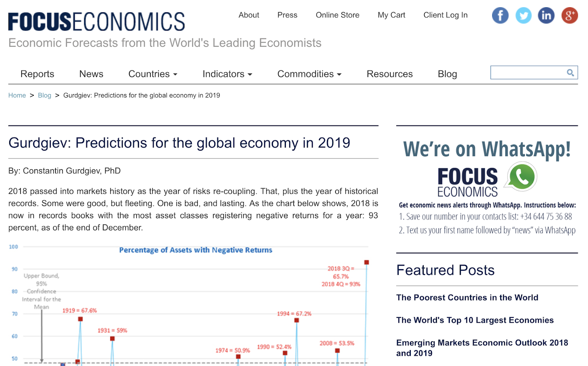The height and width of the screenshot is (366, 588).
Task: Click the Client Log In link
Action: point(445,15)
